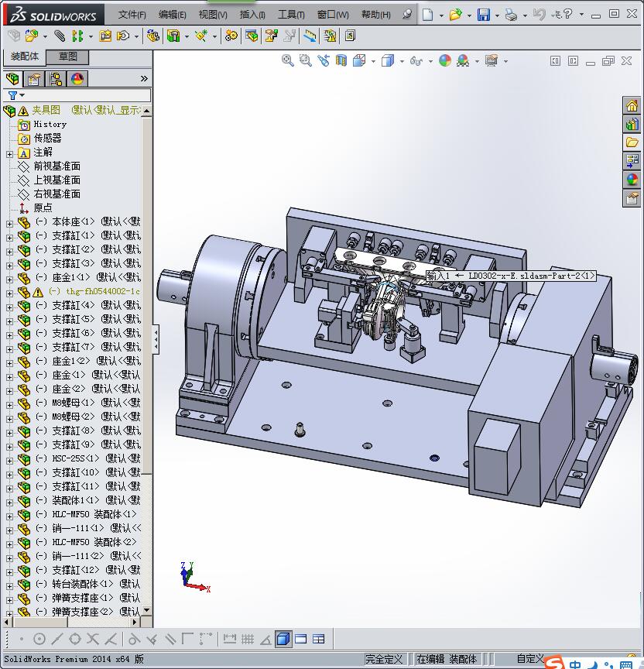Screen dimensions: 644x669
Task: Click the Open folder icon in title bar
Action: pyautogui.click(x=455, y=15)
